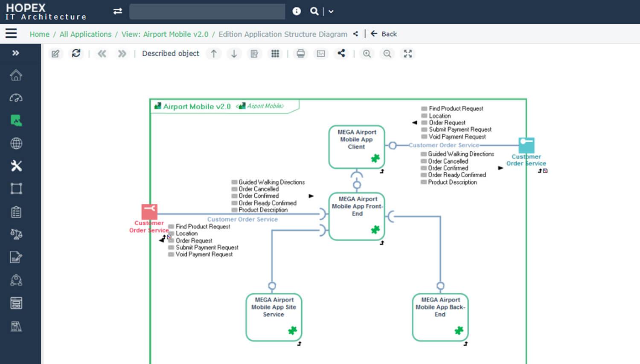Viewport: 640px width, 364px height.
Task: Click the zoom out magnifier icon
Action: tap(387, 54)
